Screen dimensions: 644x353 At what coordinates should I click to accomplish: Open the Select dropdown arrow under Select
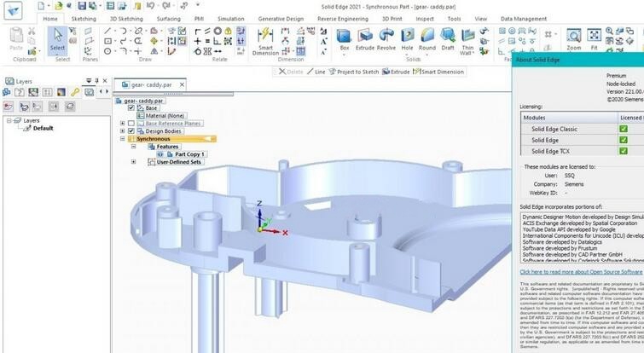57,54
